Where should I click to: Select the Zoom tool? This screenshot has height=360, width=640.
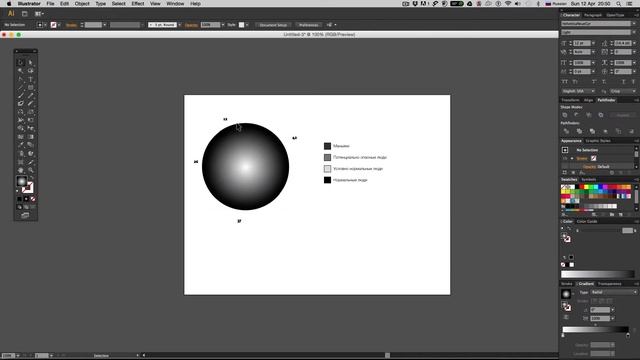(x=31, y=170)
